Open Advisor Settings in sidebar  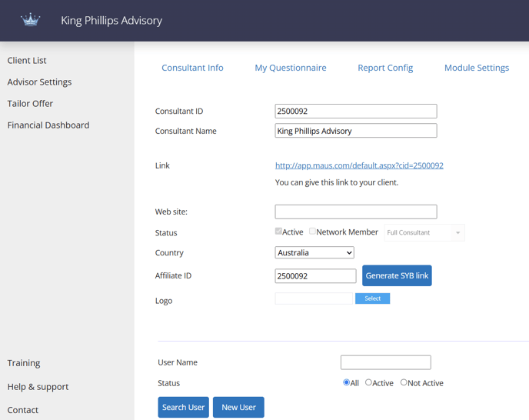39,82
